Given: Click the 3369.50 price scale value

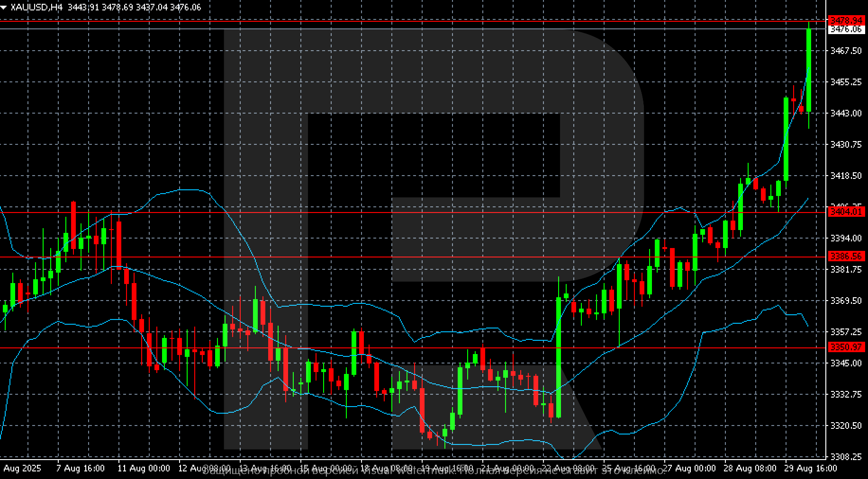Looking at the screenshot, I should (x=846, y=301).
